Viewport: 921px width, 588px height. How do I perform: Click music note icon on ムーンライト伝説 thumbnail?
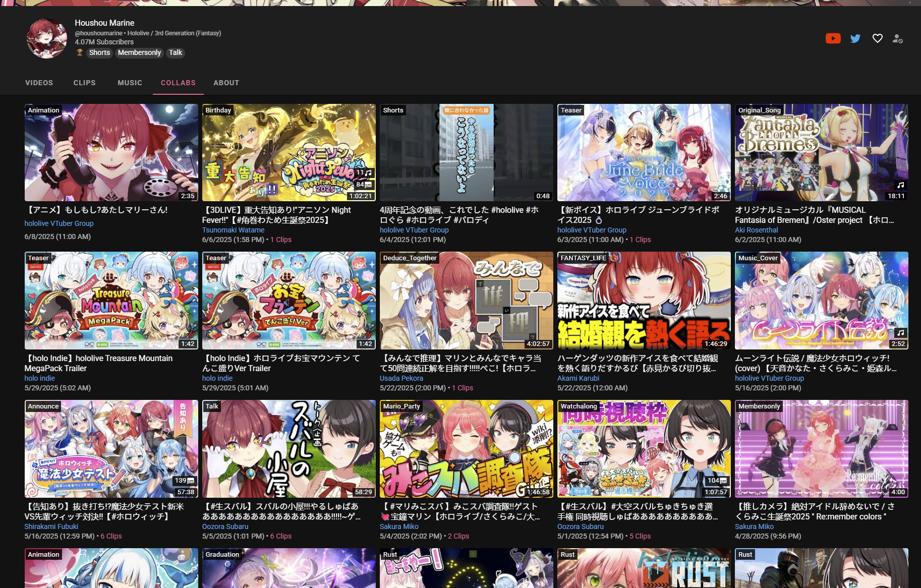pyautogui.click(x=900, y=333)
